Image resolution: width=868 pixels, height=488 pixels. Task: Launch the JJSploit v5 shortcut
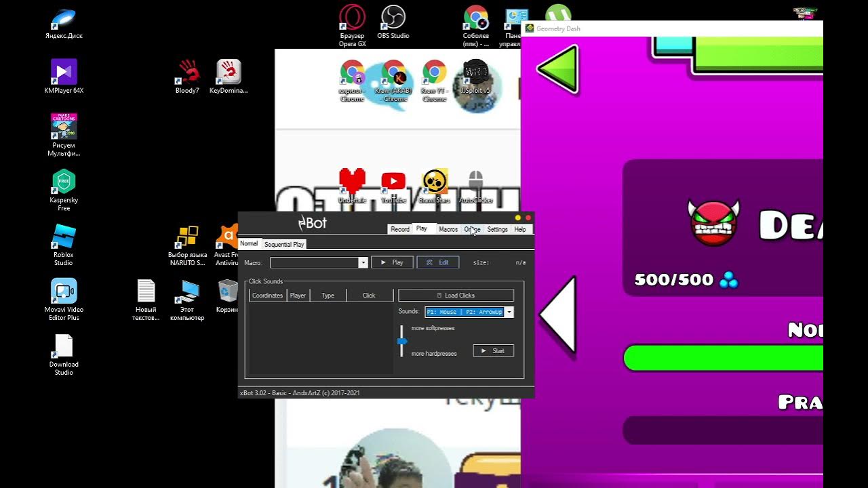click(475, 77)
